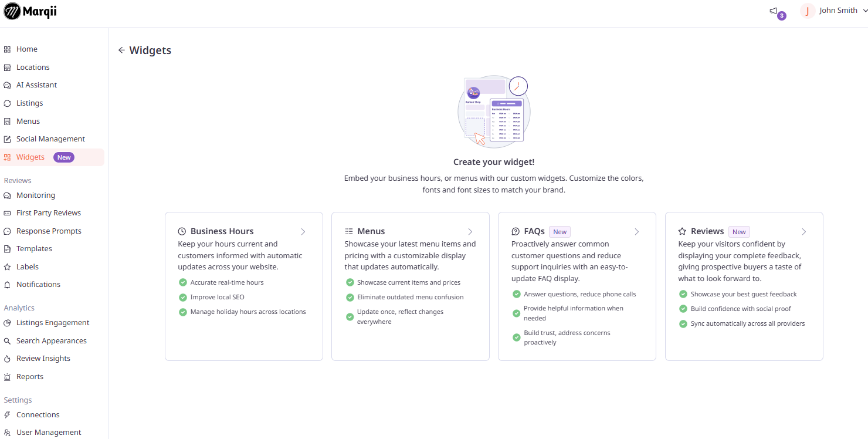The height and width of the screenshot is (439, 868).
Task: Click the Labels star icon in sidebar
Action: coord(7,267)
